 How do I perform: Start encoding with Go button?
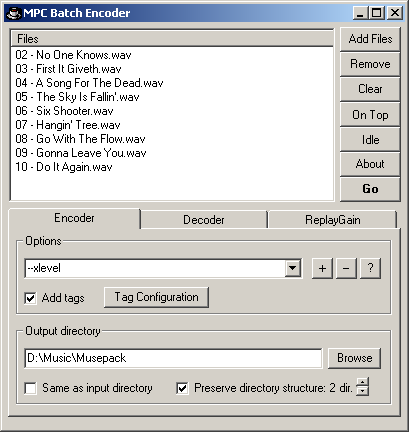click(x=370, y=189)
